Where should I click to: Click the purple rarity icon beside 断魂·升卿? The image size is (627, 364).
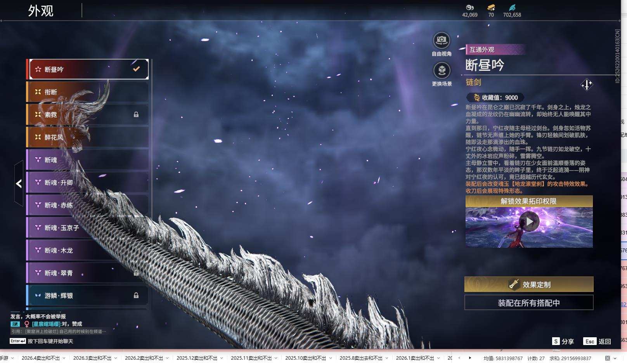[x=38, y=182]
